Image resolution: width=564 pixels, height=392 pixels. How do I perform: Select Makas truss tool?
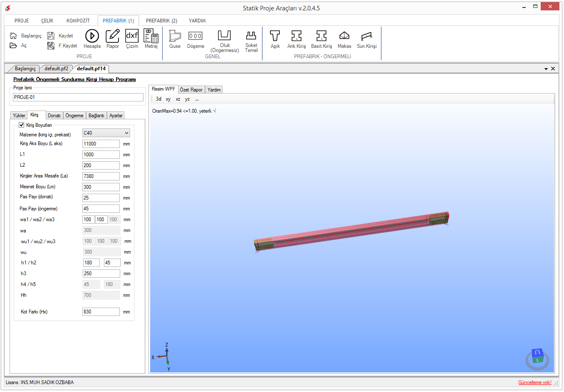(344, 39)
